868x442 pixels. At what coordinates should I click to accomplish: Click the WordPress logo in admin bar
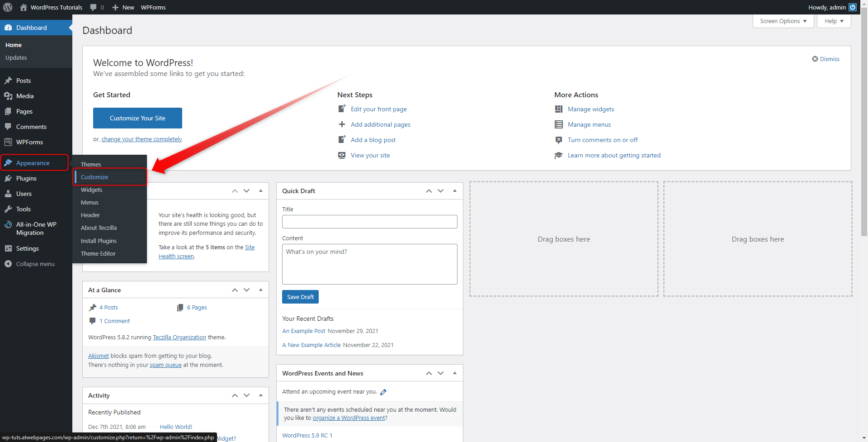pos(8,7)
